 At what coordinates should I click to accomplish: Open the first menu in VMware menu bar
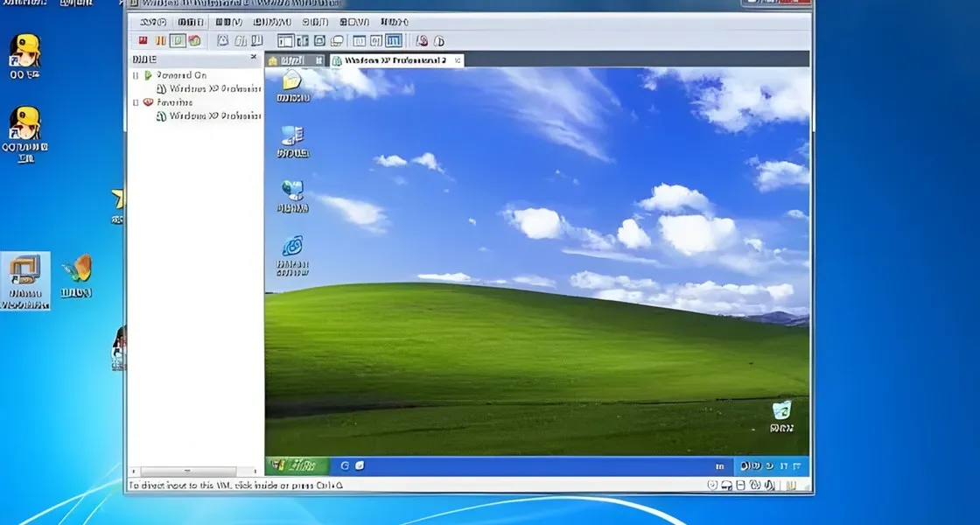[153, 22]
